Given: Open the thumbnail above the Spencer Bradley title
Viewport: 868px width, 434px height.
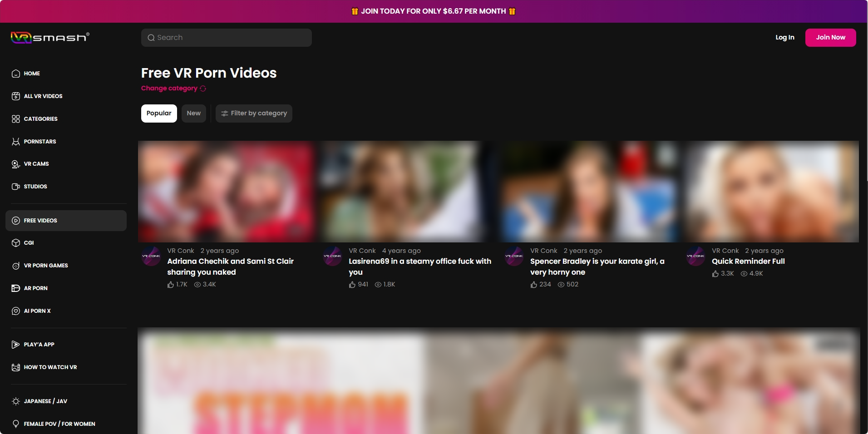Looking at the screenshot, I should pyautogui.click(x=589, y=192).
